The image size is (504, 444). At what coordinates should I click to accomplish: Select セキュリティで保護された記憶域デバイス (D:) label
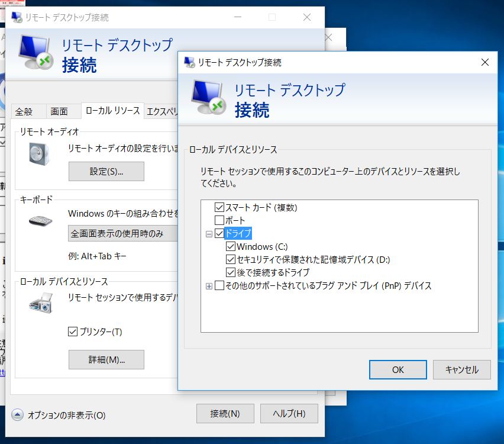click(313, 259)
